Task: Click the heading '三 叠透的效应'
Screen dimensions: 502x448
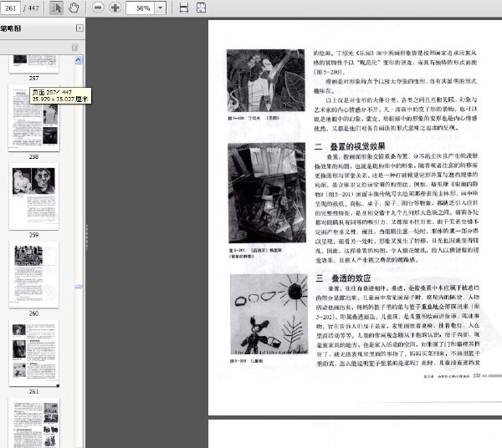Action: (x=343, y=278)
